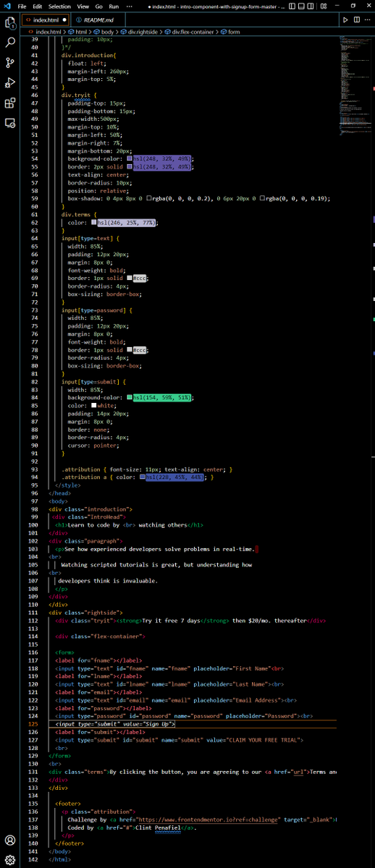Open the Remote Explorer view
The height and width of the screenshot is (868, 375).
coord(10,123)
